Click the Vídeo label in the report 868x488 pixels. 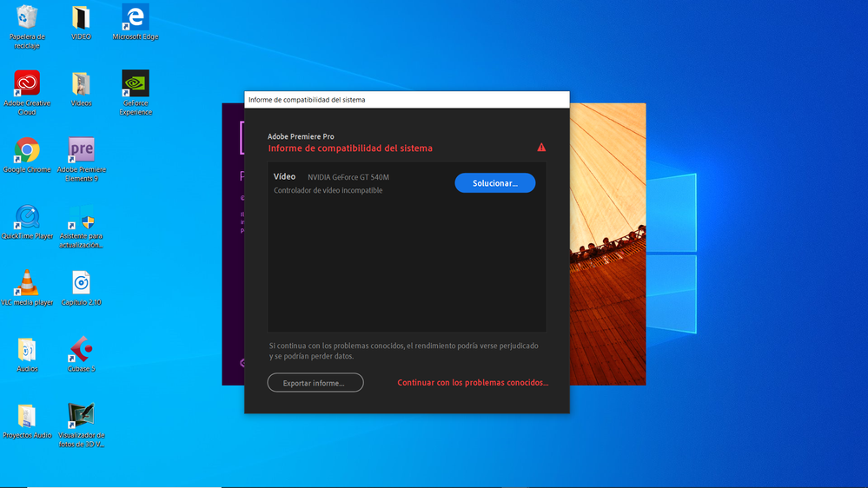[284, 176]
